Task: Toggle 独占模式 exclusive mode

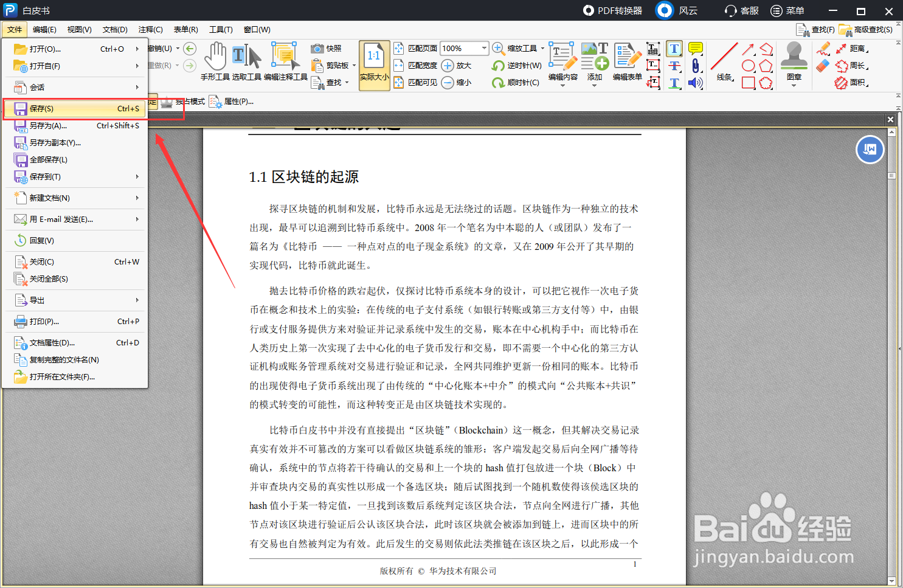Action: click(182, 102)
